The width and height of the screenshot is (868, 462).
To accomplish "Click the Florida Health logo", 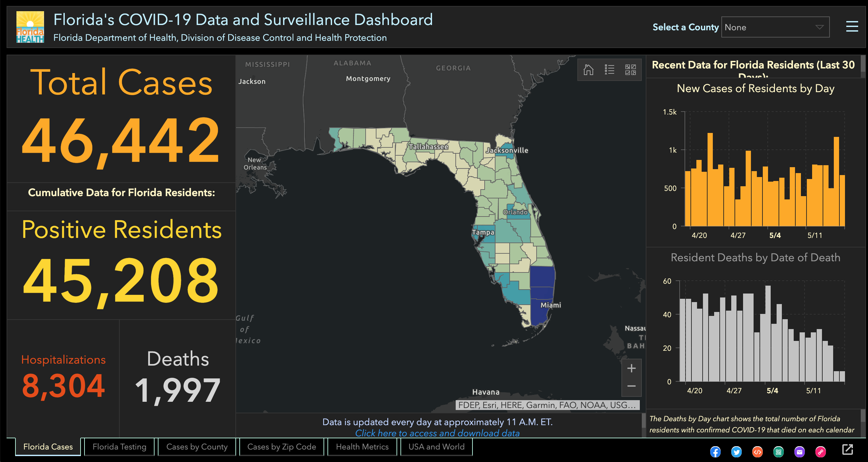I will pos(30,26).
